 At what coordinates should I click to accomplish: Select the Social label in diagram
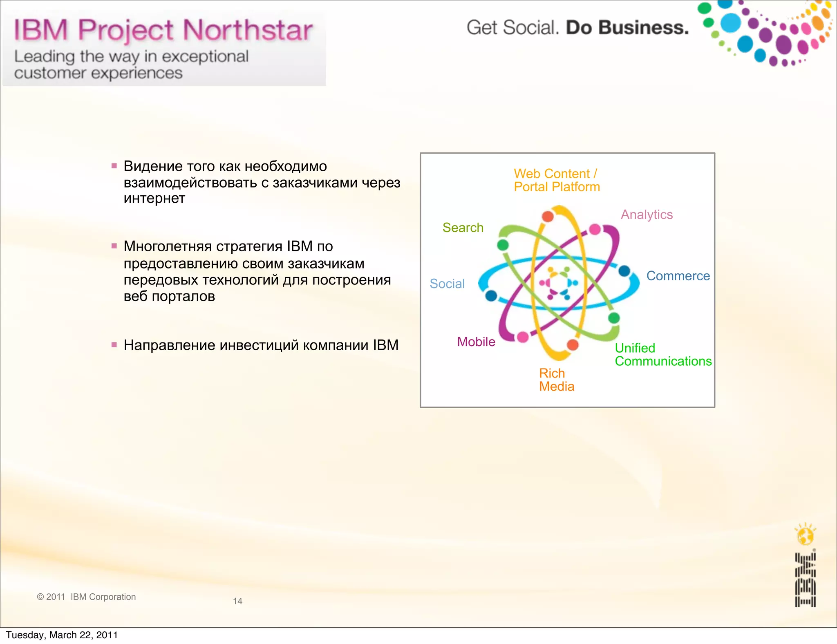point(447,284)
